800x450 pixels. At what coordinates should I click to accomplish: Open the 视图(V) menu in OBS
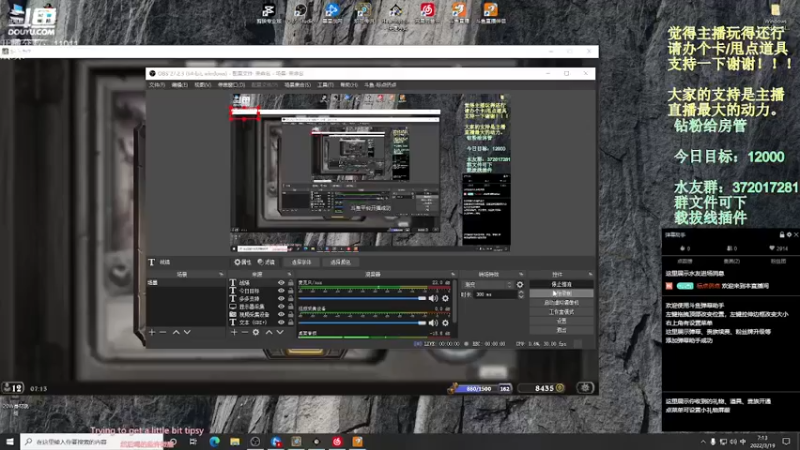click(203, 85)
